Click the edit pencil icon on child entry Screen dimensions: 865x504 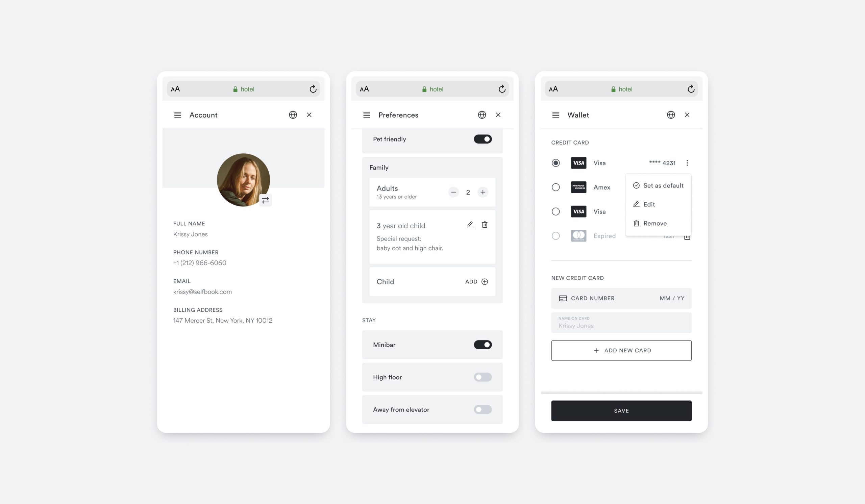coord(470,224)
